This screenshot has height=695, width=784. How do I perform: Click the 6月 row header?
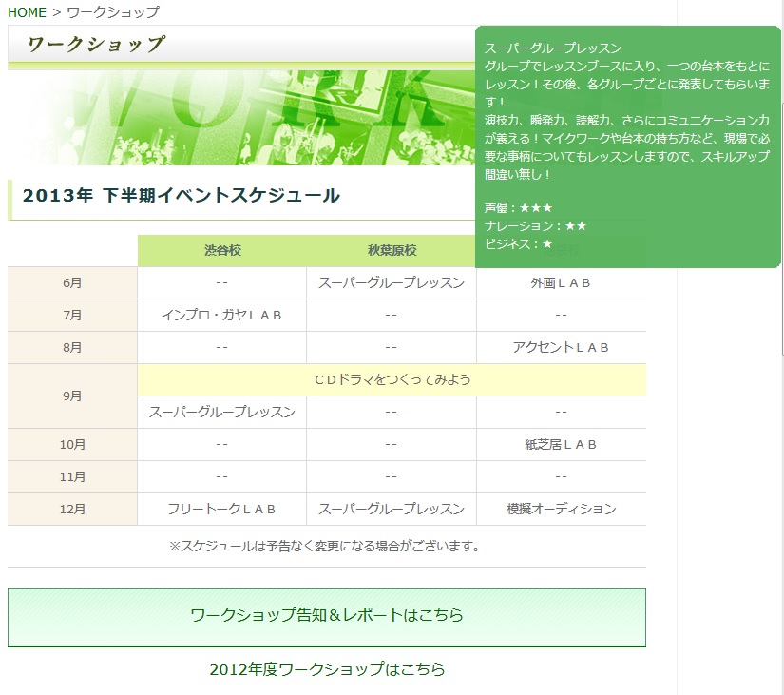coord(72,283)
